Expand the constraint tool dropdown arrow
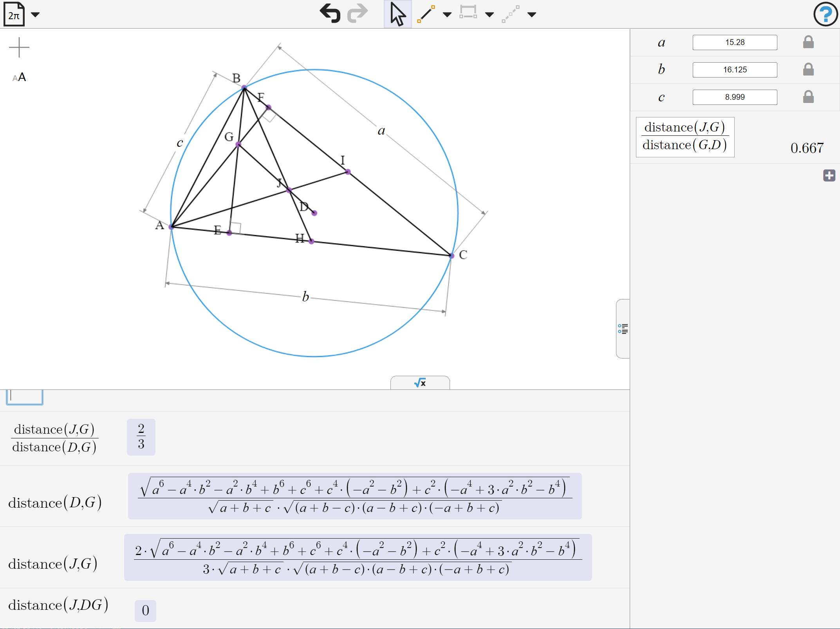Screen dimensions: 840x629 489,15
